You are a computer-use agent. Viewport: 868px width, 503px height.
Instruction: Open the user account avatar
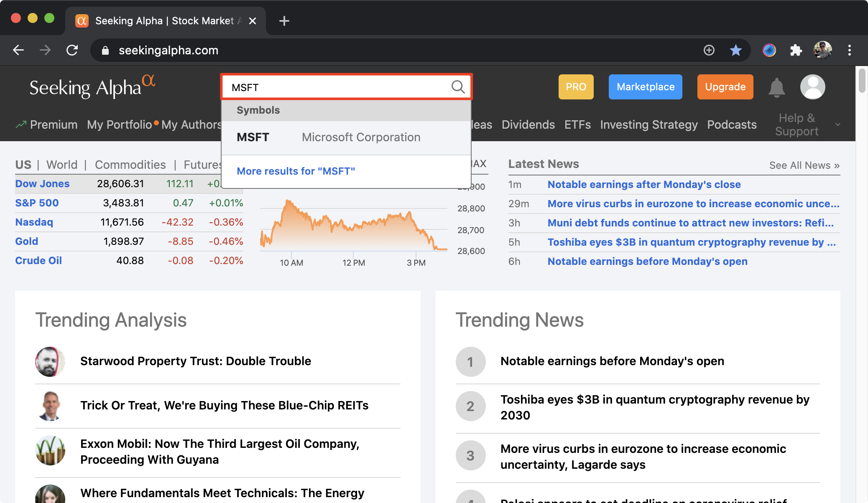pos(812,87)
